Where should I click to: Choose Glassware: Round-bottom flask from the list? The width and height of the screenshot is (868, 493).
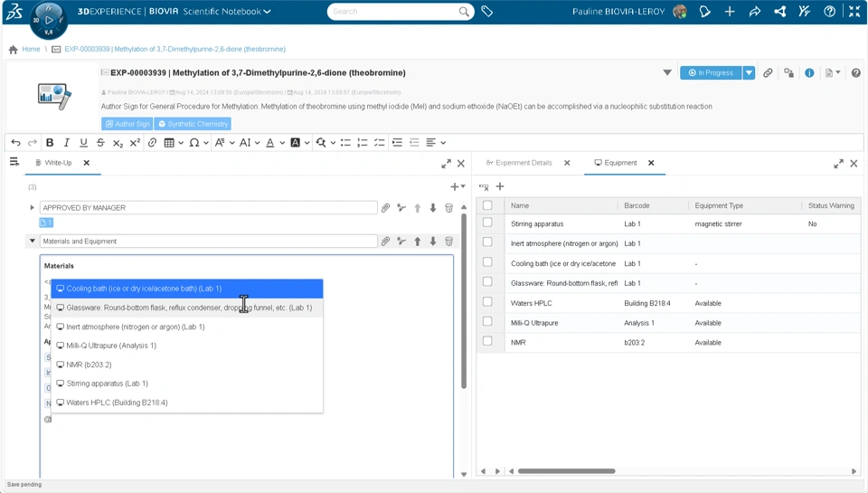coord(187,308)
